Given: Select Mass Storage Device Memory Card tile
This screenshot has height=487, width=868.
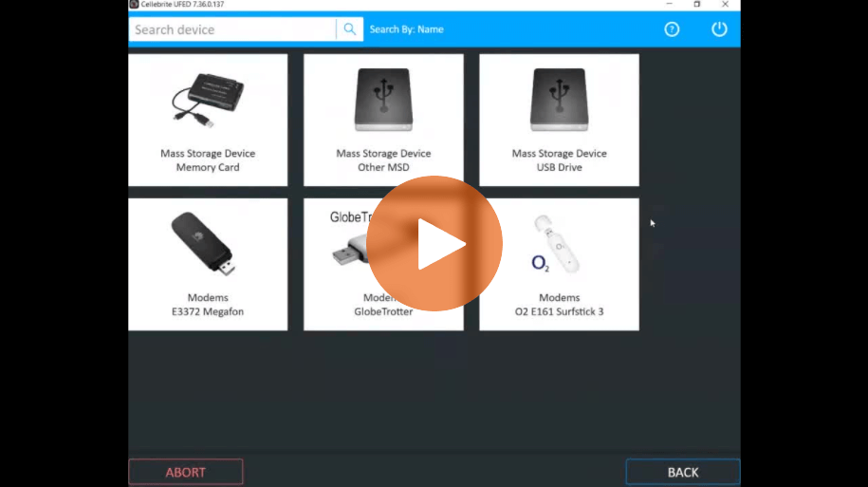Looking at the screenshot, I should click(x=208, y=120).
